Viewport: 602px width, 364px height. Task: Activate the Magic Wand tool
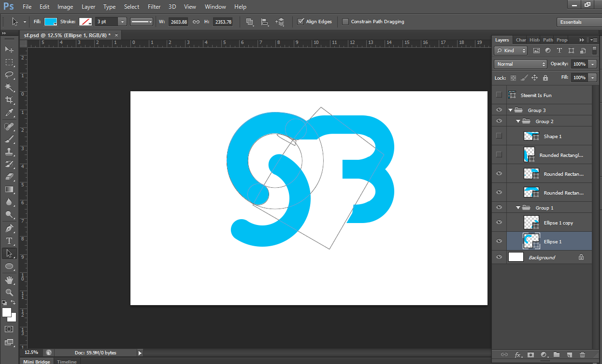coord(9,87)
